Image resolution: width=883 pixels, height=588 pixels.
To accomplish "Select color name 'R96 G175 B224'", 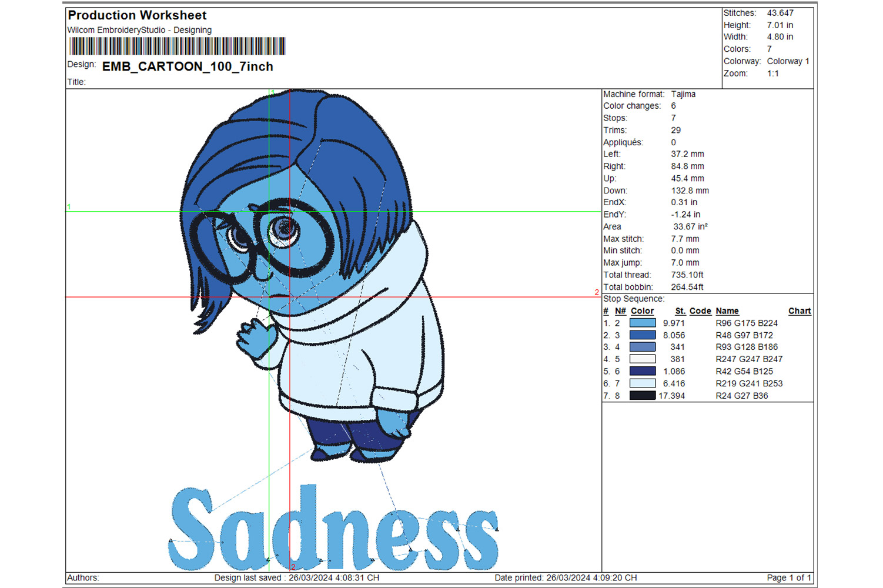I will [x=747, y=323].
